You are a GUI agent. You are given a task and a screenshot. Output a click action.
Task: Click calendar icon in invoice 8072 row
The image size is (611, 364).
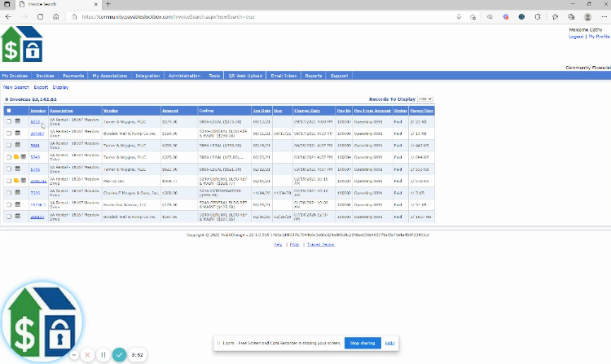pyautogui.click(x=17, y=121)
